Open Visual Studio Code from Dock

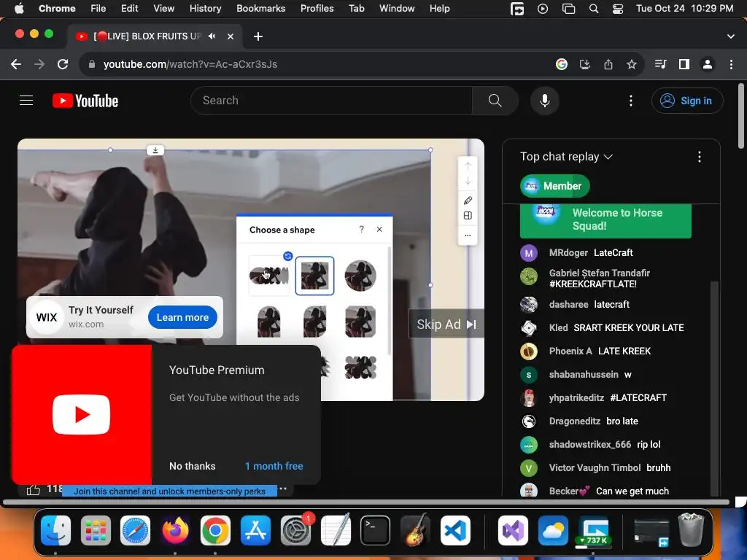click(x=455, y=530)
